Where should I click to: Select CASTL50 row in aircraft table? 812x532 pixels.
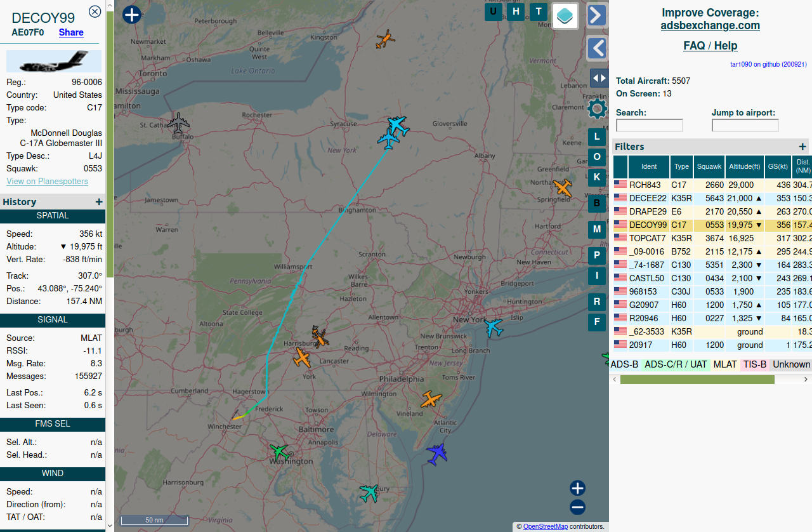coord(712,279)
